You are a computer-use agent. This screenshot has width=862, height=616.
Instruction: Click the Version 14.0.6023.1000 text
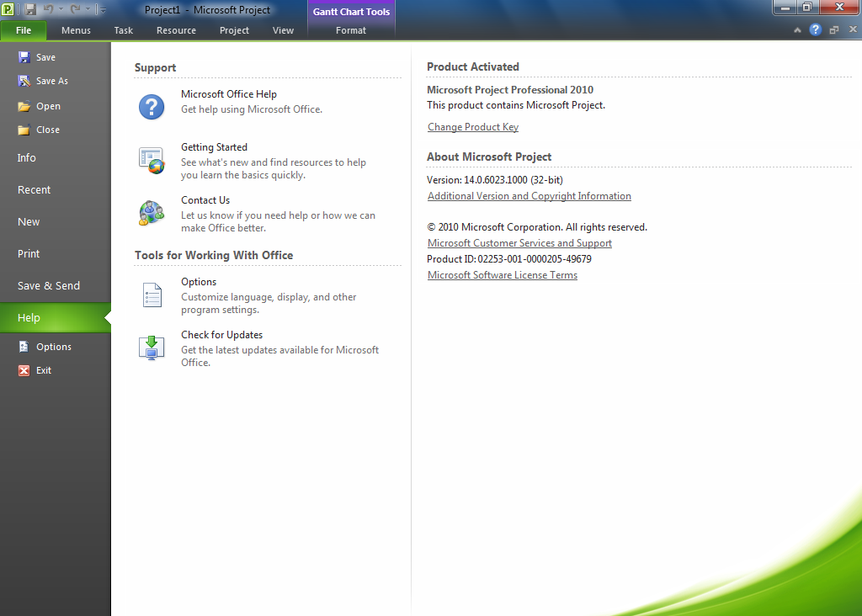pos(495,180)
